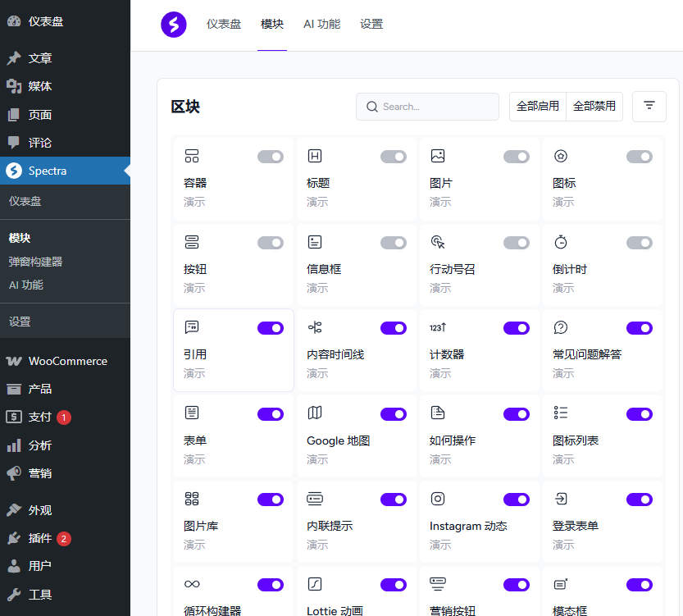Click the 循环构建器 infinity icon
The height and width of the screenshot is (616, 683).
[x=192, y=584]
